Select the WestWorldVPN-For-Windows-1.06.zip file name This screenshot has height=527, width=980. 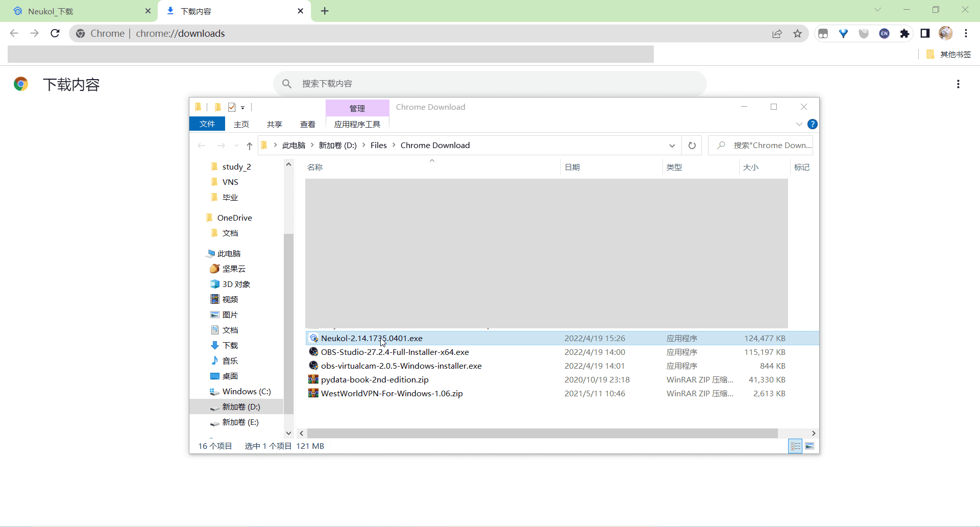pyautogui.click(x=392, y=393)
